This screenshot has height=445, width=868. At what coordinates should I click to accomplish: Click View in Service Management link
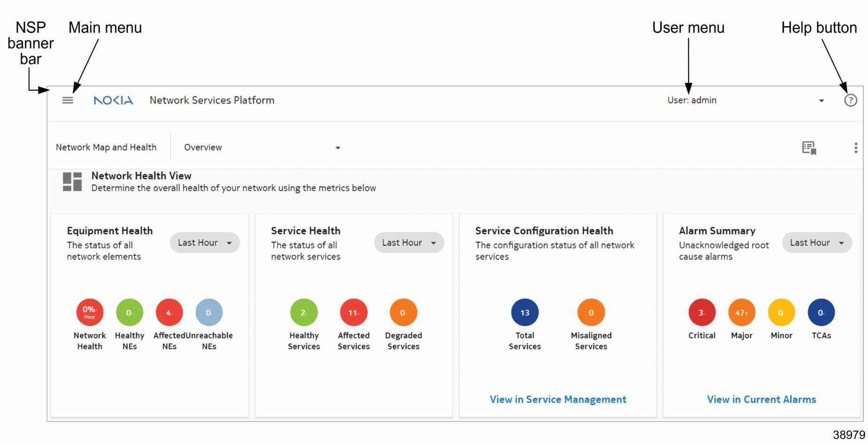(x=558, y=399)
